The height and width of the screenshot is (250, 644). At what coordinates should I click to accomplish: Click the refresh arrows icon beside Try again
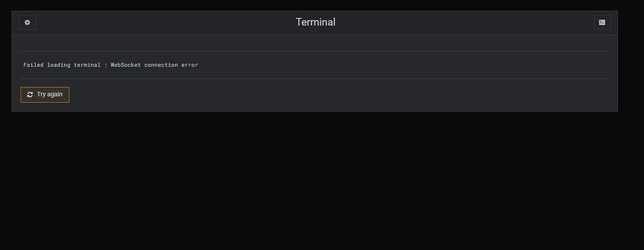(x=30, y=94)
